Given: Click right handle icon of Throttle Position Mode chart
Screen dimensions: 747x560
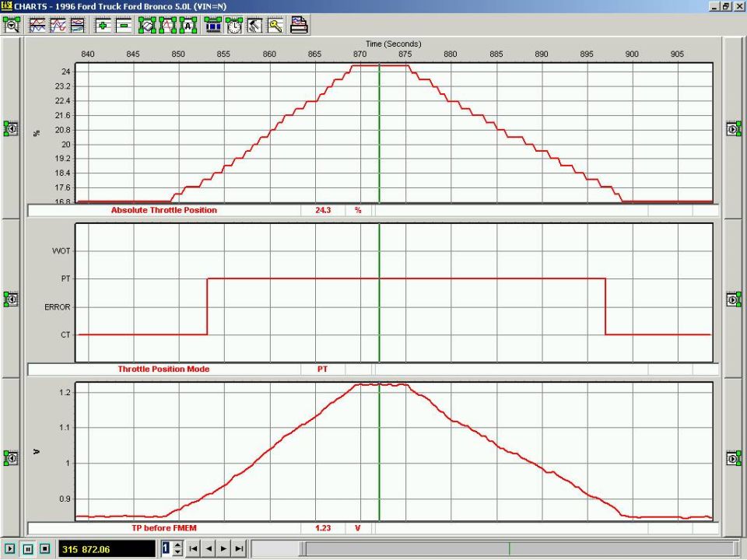Looking at the screenshot, I should pyautogui.click(x=734, y=299).
